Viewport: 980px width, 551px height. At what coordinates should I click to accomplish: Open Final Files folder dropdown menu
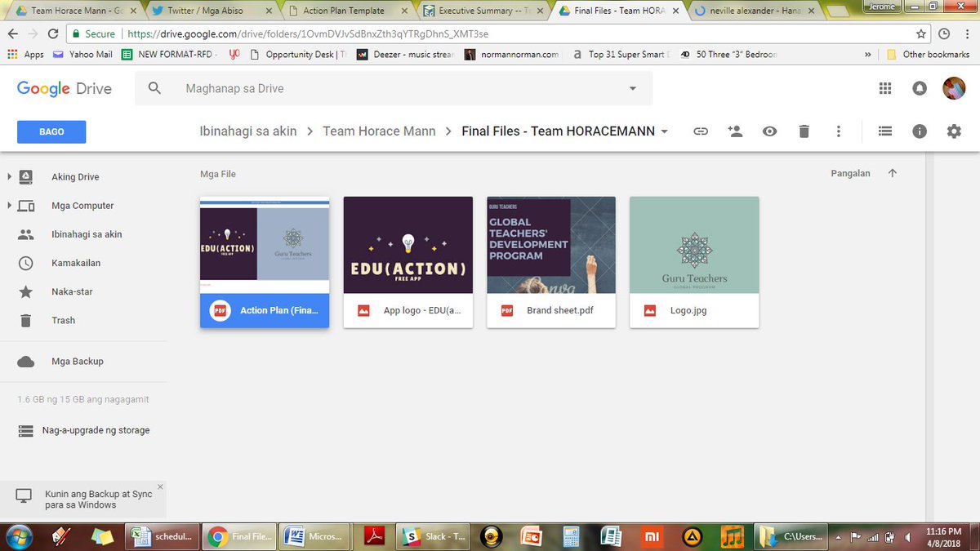[x=664, y=131]
